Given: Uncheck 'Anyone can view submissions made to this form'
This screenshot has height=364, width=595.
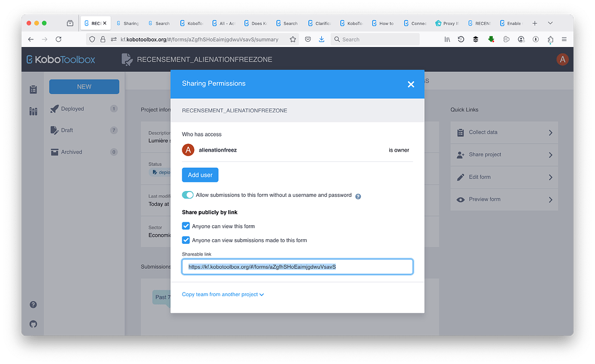Looking at the screenshot, I should coord(185,240).
